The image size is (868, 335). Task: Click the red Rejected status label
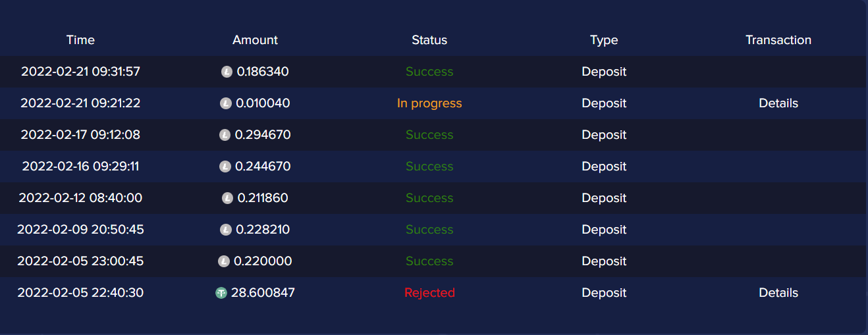[x=429, y=293]
